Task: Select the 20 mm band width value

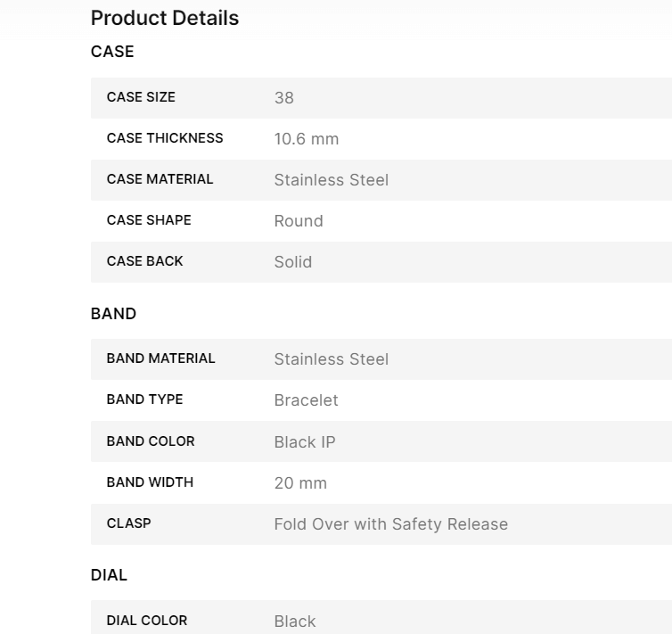Action: click(300, 483)
